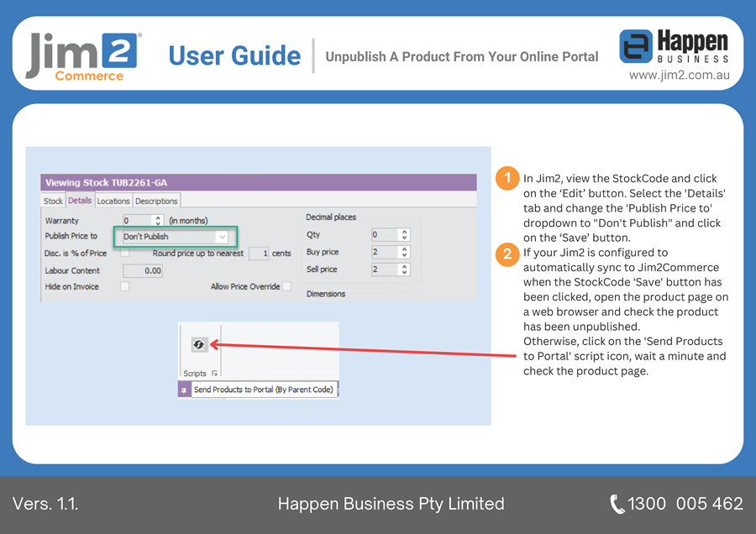Enable the Hide on Invoice checkbox
This screenshot has height=534, width=756.
(x=125, y=286)
